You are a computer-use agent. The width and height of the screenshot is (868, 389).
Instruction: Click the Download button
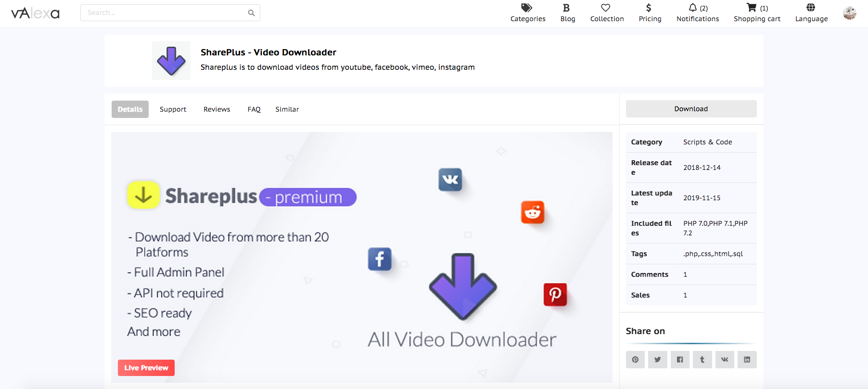point(691,109)
